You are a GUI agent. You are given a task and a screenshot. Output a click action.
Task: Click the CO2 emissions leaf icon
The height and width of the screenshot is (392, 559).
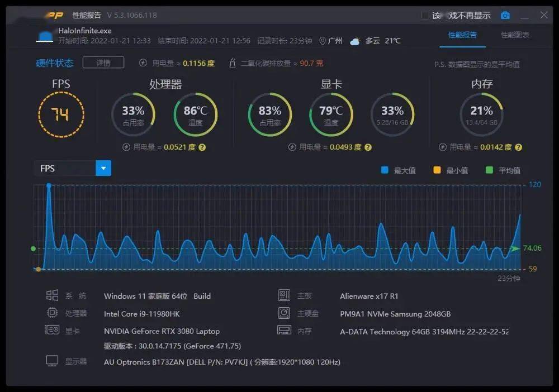[232, 63]
